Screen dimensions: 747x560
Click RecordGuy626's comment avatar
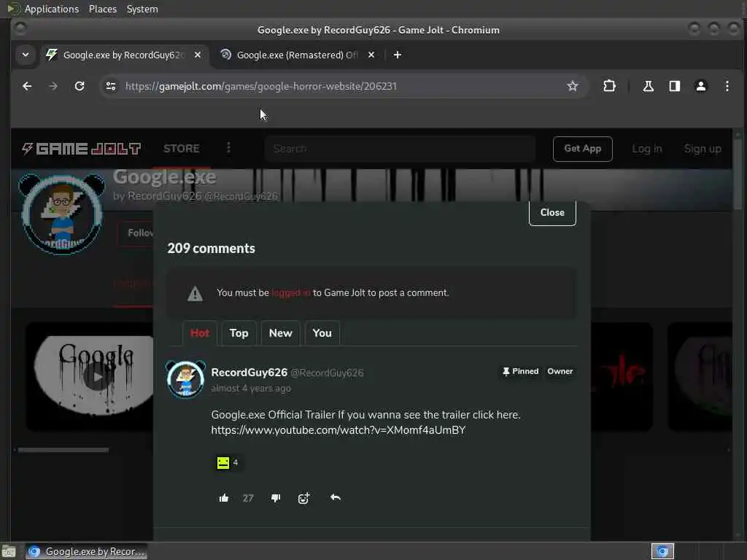[x=186, y=379]
